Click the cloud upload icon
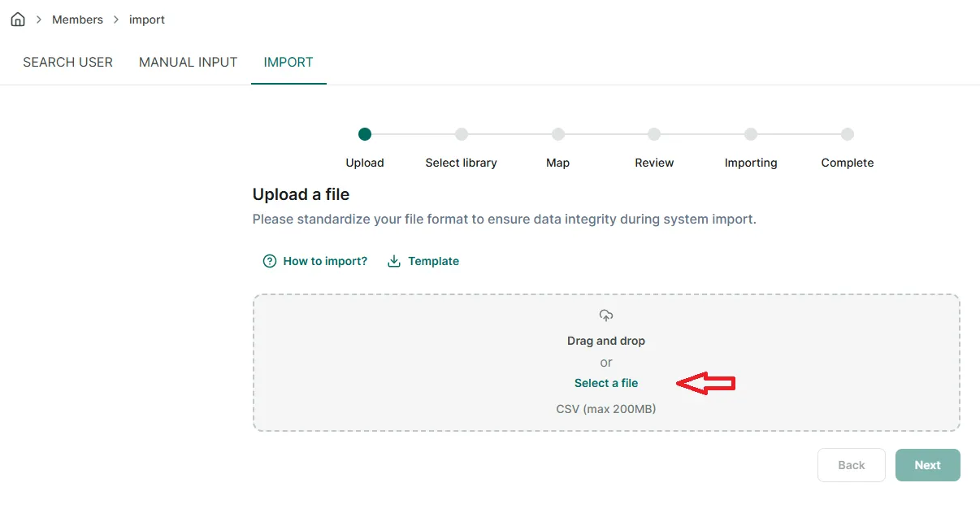980x509 pixels. [x=606, y=315]
